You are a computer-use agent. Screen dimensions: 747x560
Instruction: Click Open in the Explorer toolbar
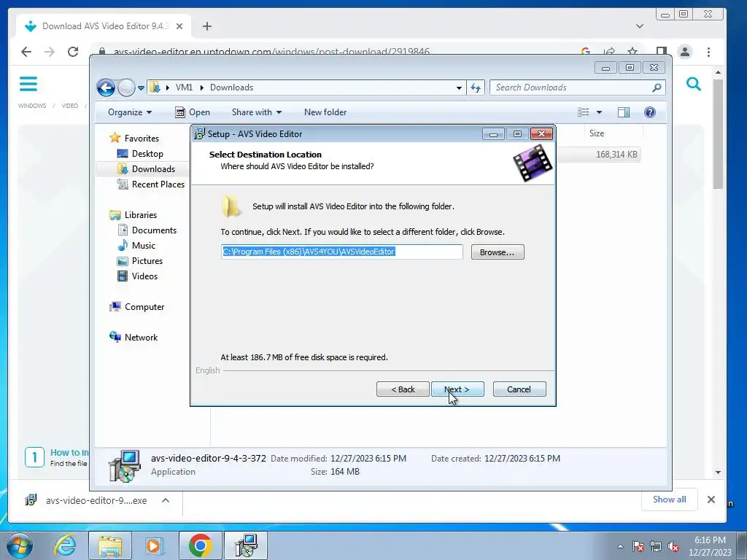(x=193, y=112)
